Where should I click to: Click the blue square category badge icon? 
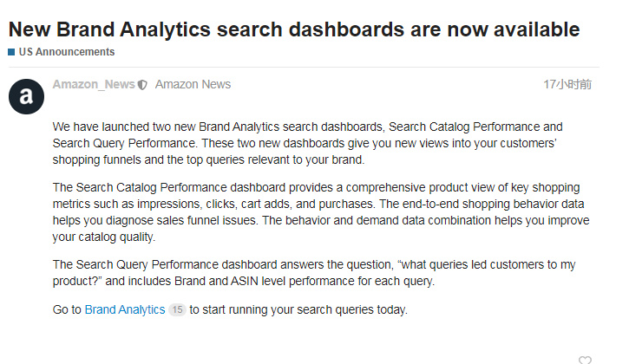[x=11, y=52]
